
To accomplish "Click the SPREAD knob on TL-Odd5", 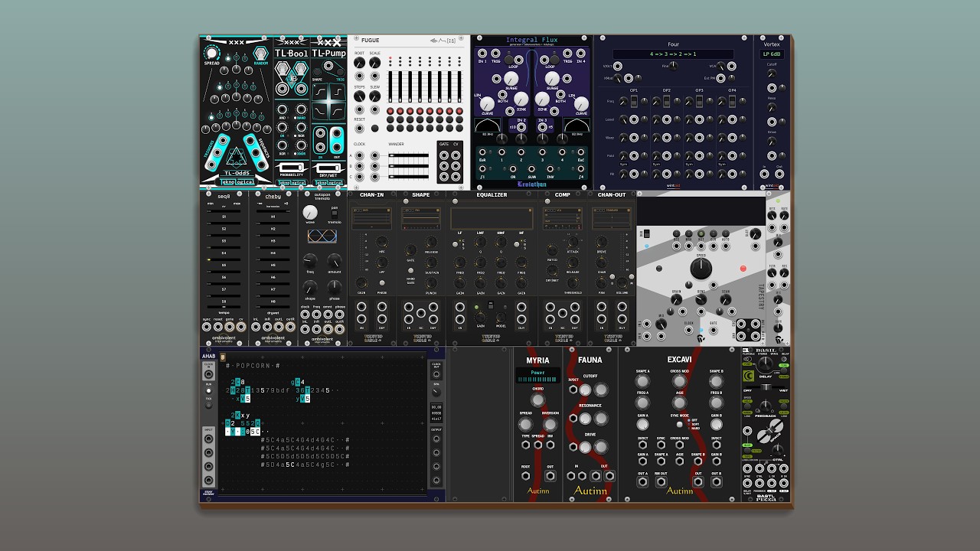I will [211, 55].
